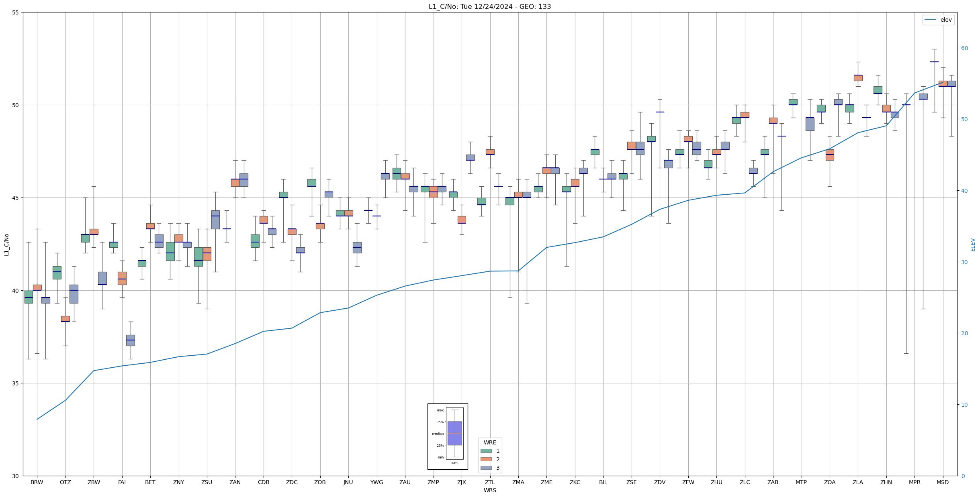Screen dimensions: 980x497
Task: Click the ZAN station tick label
Action: coord(235,482)
